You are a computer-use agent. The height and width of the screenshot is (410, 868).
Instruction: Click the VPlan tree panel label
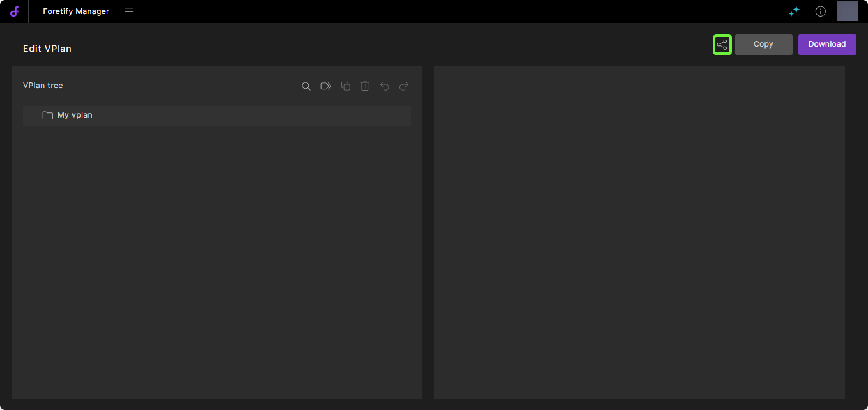point(43,86)
